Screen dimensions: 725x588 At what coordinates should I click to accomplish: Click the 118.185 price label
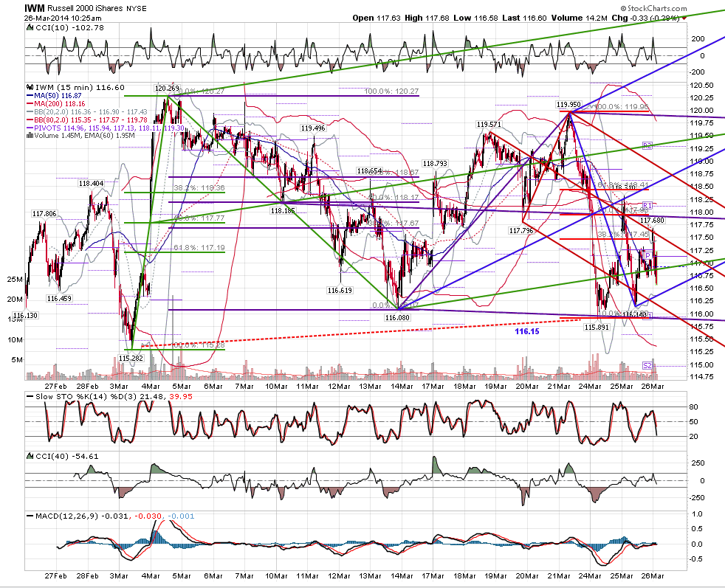pyautogui.click(x=283, y=210)
